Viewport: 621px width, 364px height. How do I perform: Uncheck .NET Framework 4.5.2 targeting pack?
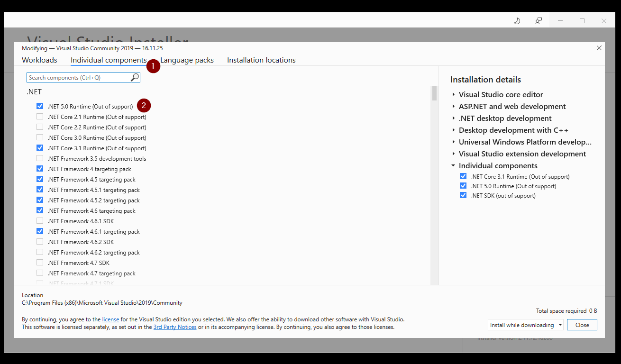40,200
